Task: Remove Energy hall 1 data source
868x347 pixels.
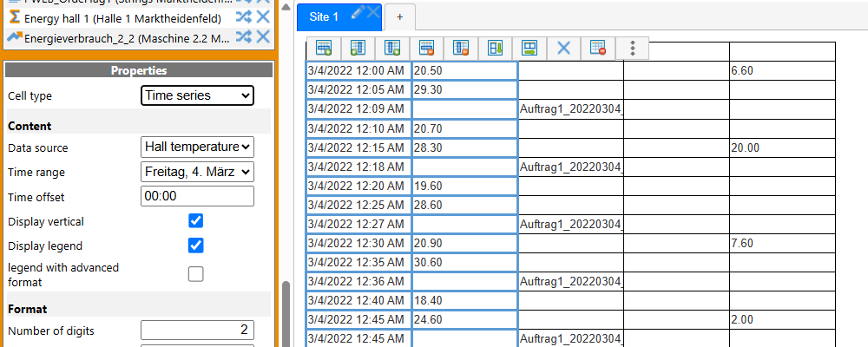Action: (x=263, y=17)
